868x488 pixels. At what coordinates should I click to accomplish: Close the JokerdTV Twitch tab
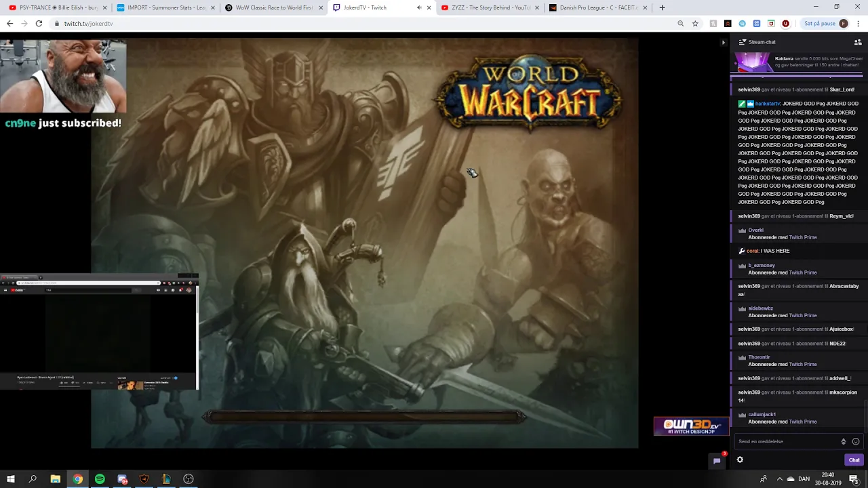coord(429,7)
